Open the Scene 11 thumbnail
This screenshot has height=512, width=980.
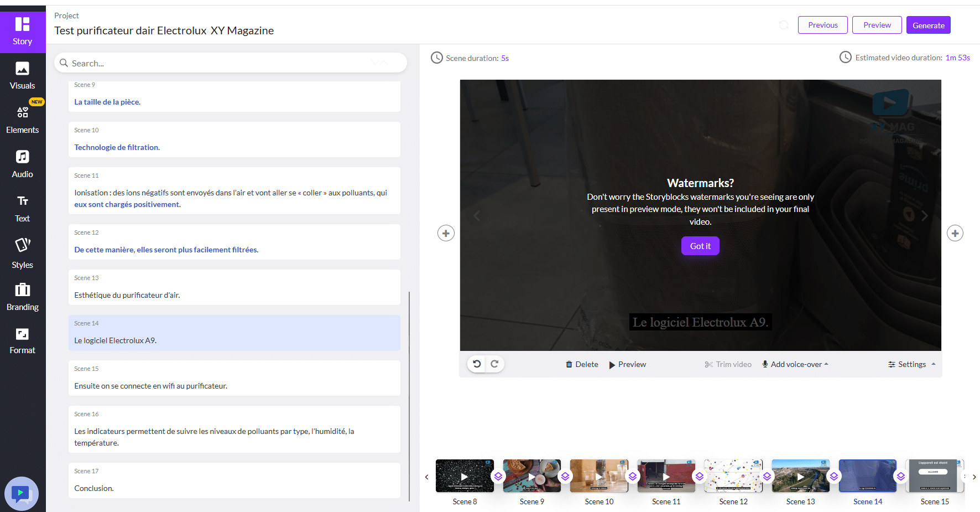(666, 476)
